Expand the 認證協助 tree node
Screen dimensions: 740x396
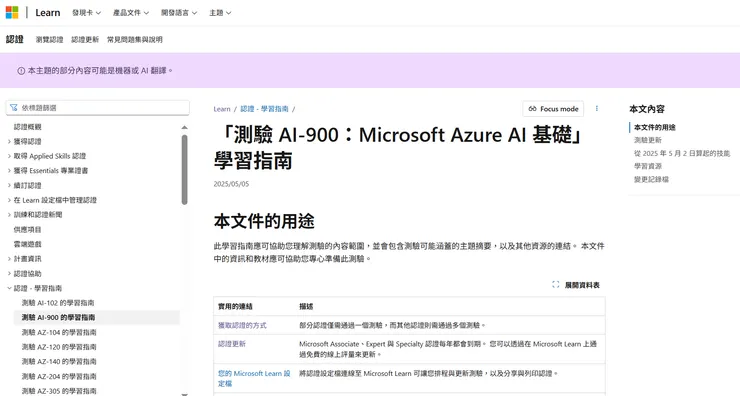[x=9, y=273]
